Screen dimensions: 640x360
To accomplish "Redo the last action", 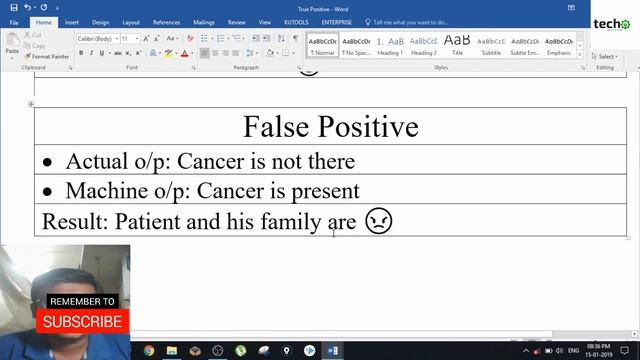I will (44, 7).
